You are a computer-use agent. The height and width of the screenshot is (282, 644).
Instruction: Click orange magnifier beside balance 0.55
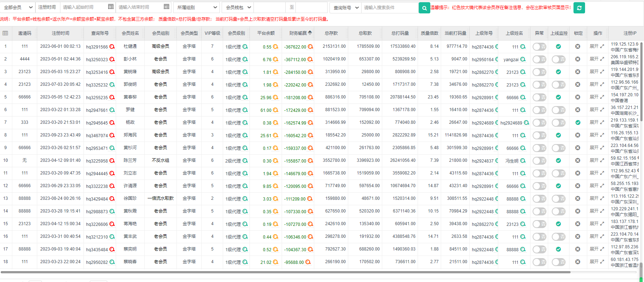click(x=276, y=47)
